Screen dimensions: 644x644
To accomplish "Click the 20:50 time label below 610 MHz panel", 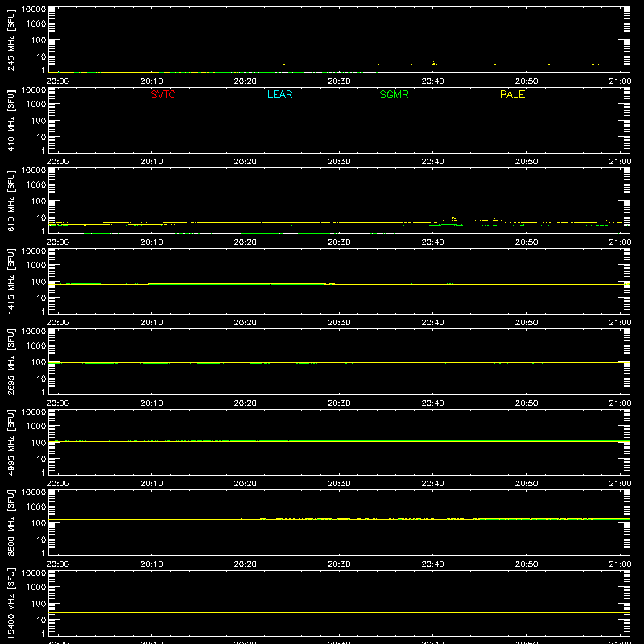I will point(526,242).
